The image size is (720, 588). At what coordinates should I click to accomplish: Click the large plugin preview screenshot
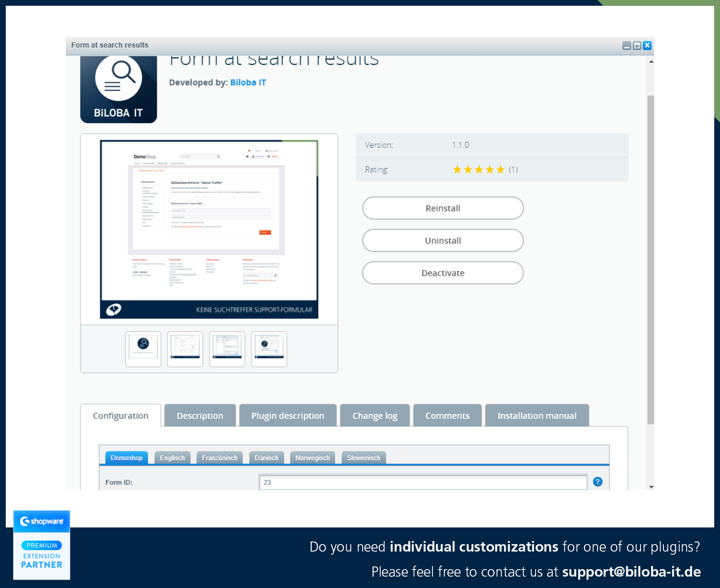point(209,229)
